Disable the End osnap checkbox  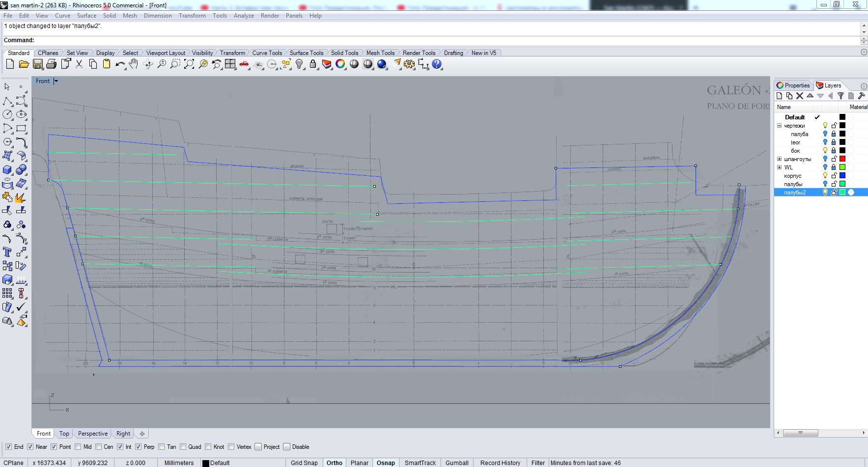(x=8, y=447)
